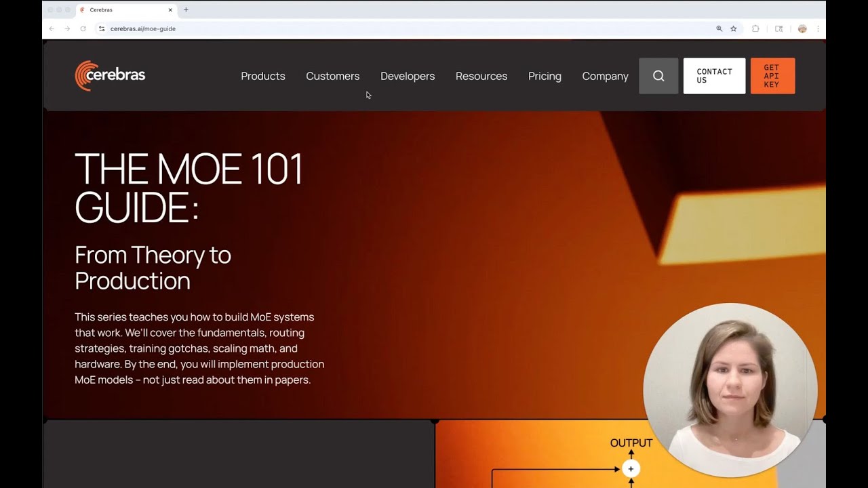
Task: Click the plus node under OUTPUT diagram
Action: pyautogui.click(x=631, y=468)
